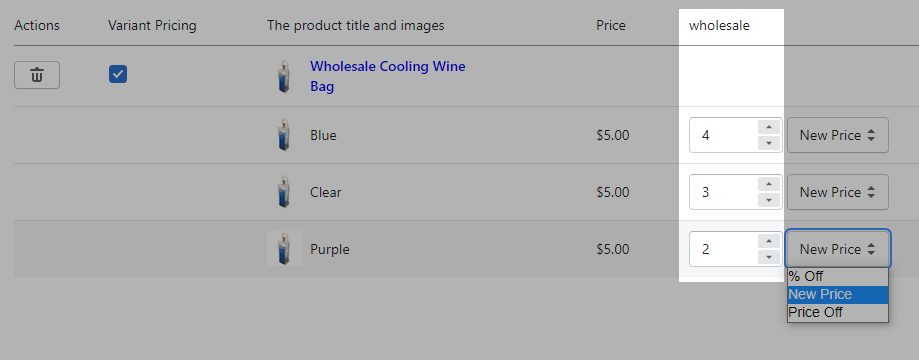Increase the Blue wholesale value with up arrow
The height and width of the screenshot is (360, 919).
point(769,127)
